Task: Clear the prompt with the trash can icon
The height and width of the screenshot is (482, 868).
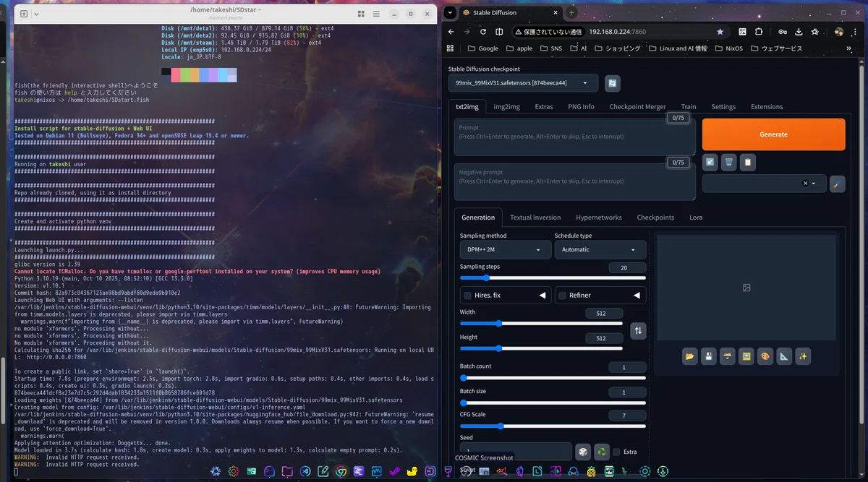Action: click(x=729, y=163)
